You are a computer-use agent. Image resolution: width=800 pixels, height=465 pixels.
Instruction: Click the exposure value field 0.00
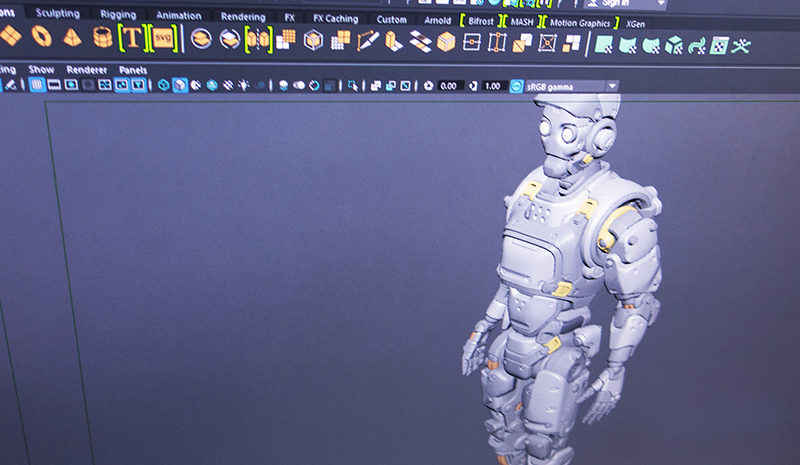(x=449, y=86)
